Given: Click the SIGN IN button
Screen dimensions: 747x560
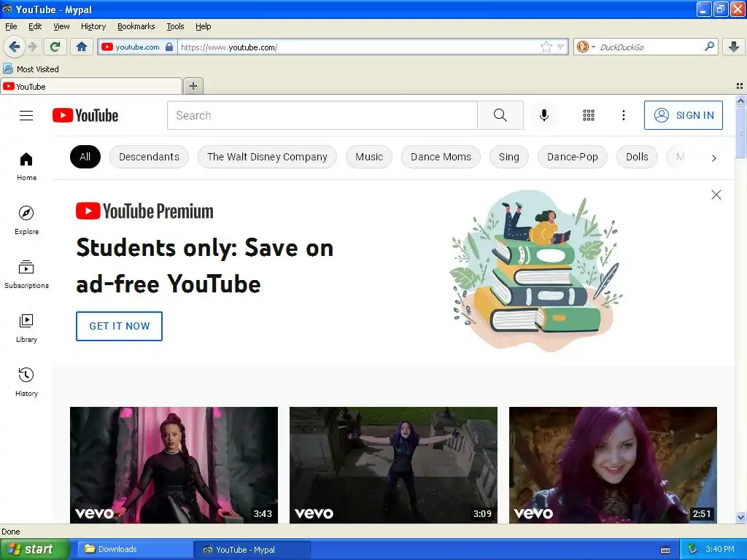Looking at the screenshot, I should tap(683, 115).
